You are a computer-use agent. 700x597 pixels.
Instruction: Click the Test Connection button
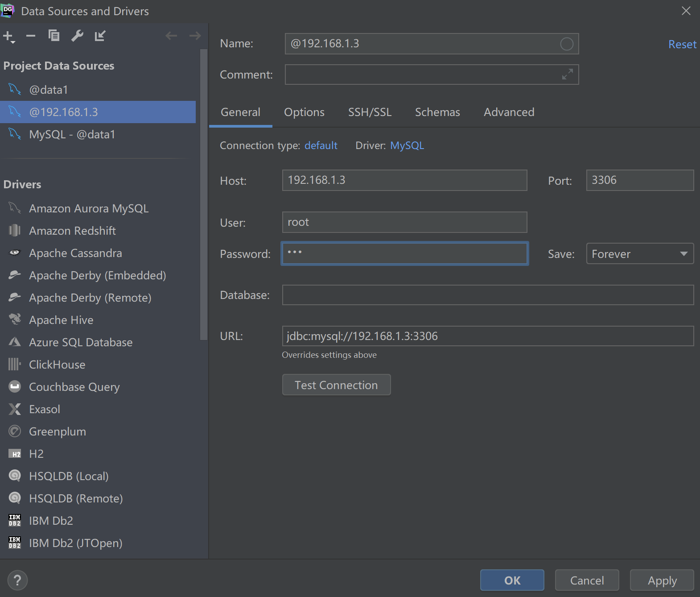(x=337, y=385)
